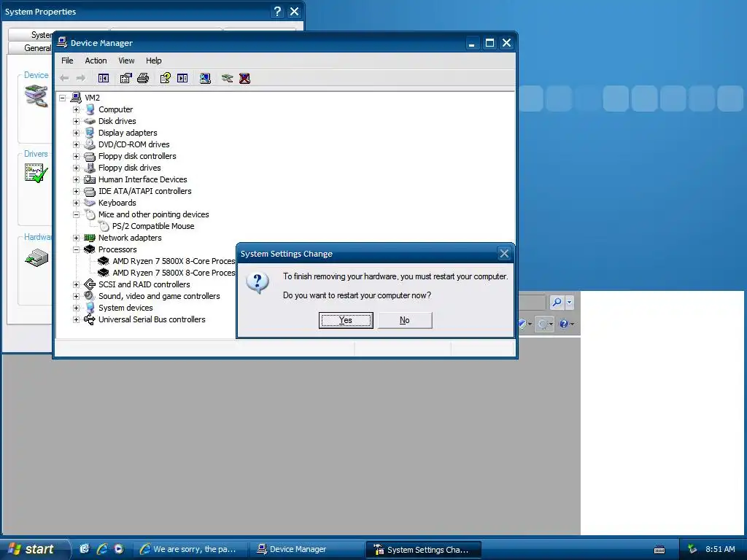Open the Action menu in Device Manager
747x560 pixels.
96,61
